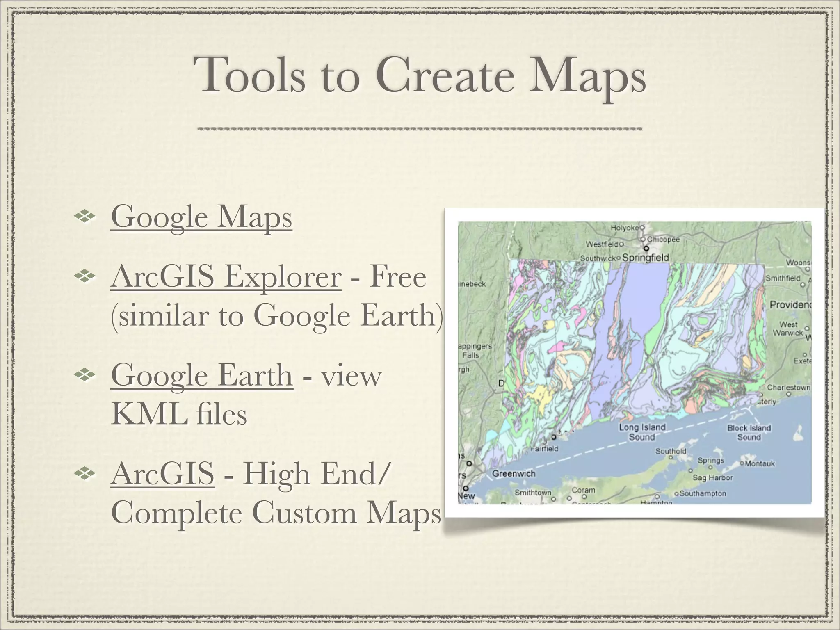Click the Sag Harbor map label
This screenshot has height=630, width=840.
(x=712, y=477)
